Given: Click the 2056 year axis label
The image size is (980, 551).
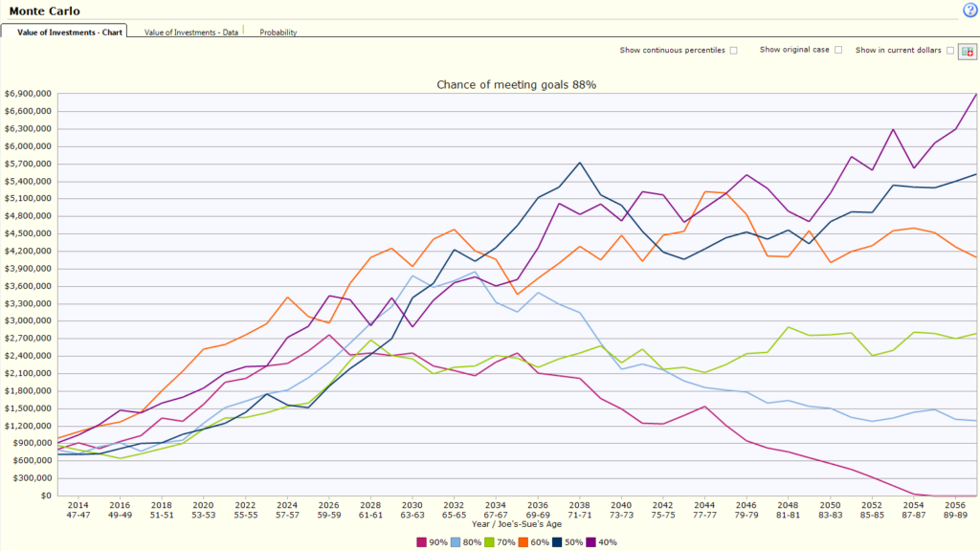Looking at the screenshot, I should [955, 505].
